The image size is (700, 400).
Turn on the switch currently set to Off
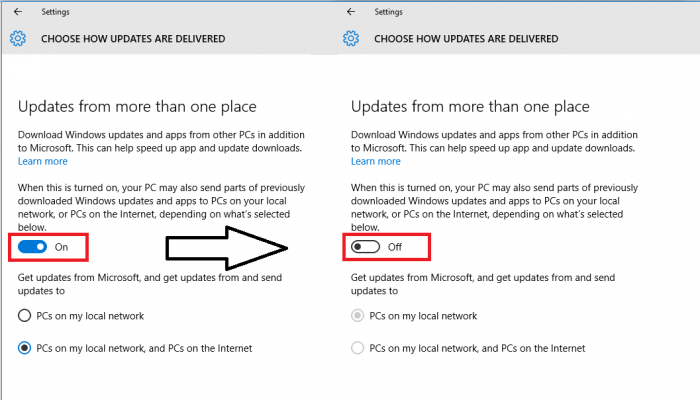[366, 246]
